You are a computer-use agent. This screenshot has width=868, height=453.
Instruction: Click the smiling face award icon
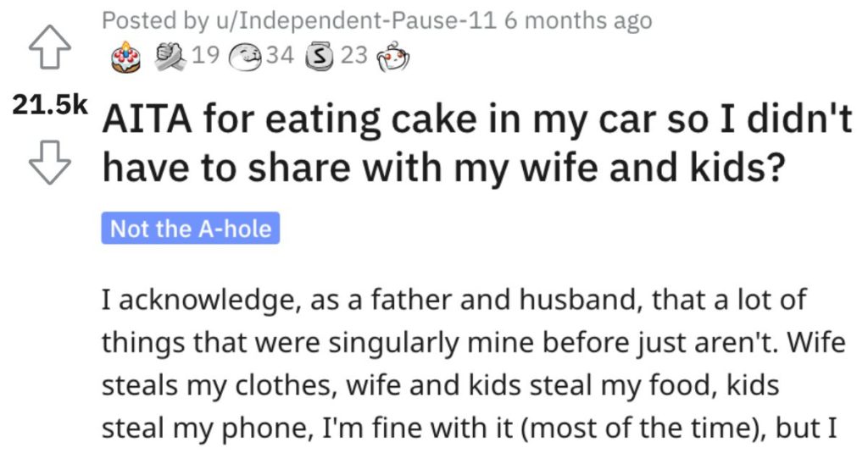(248, 57)
